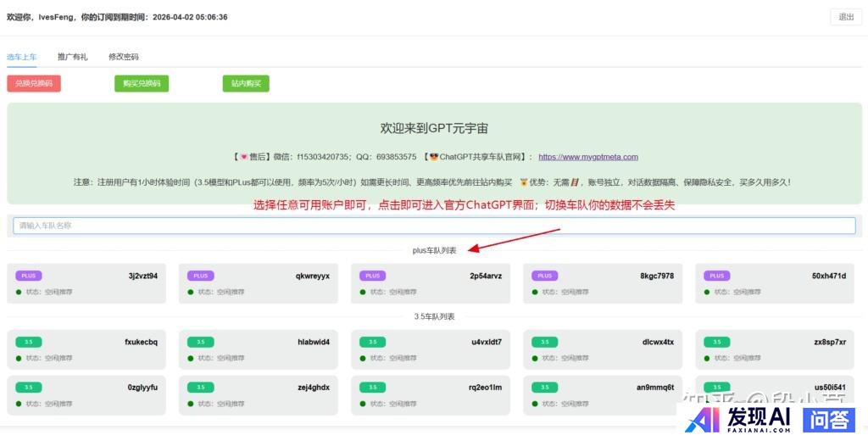The width and height of the screenshot is (868, 441).
Task: Switch to the 选车上车 tab
Action: [x=22, y=57]
